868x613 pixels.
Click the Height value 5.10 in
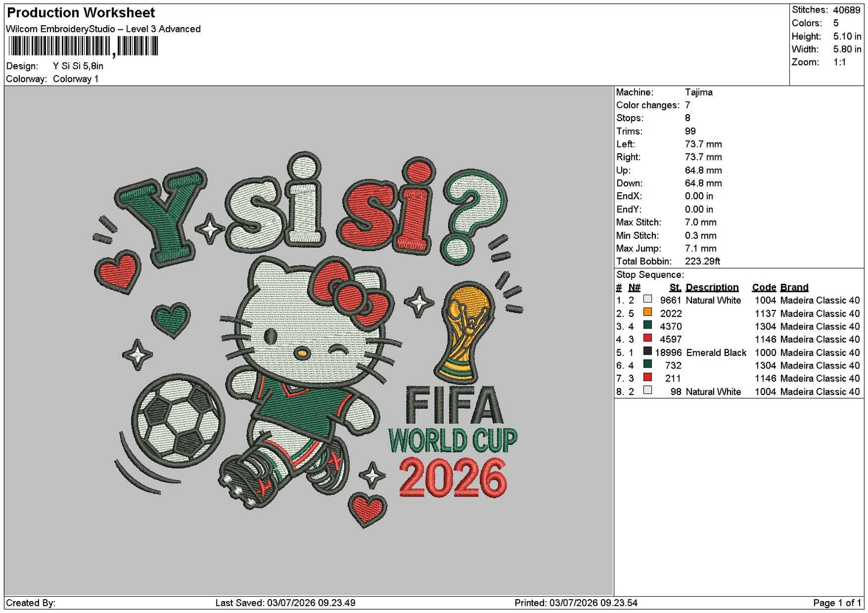[x=847, y=36]
